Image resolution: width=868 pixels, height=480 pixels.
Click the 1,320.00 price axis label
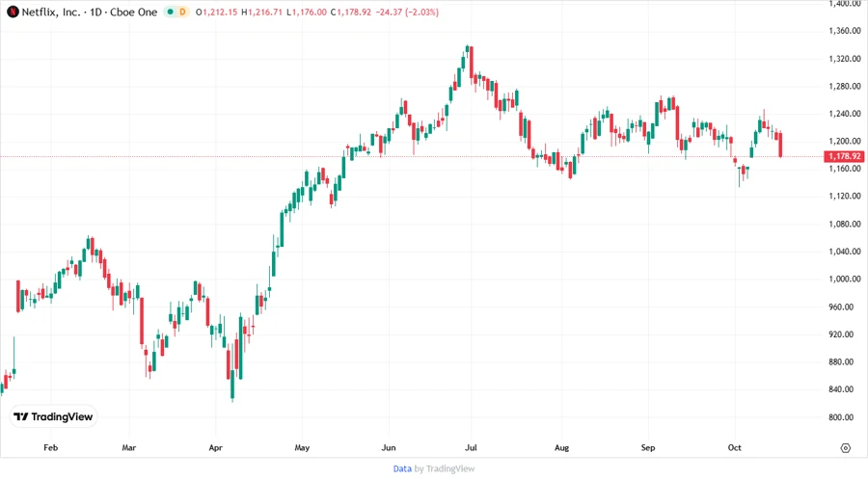click(845, 59)
